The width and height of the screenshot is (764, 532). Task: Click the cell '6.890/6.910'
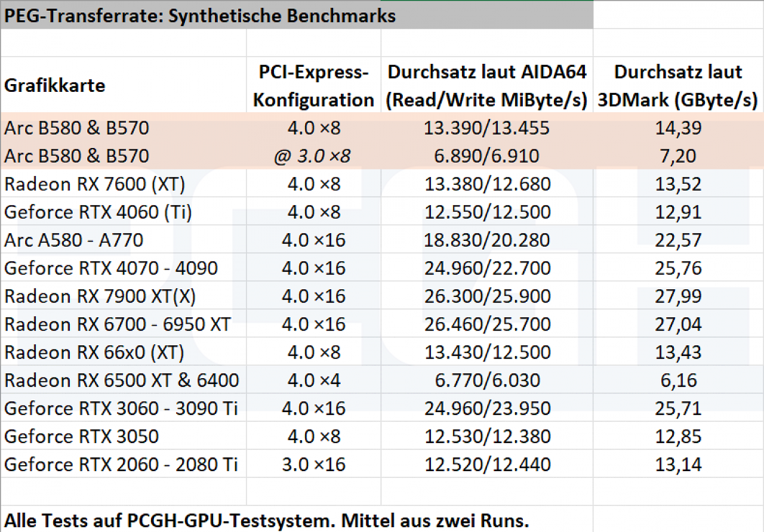(x=487, y=155)
